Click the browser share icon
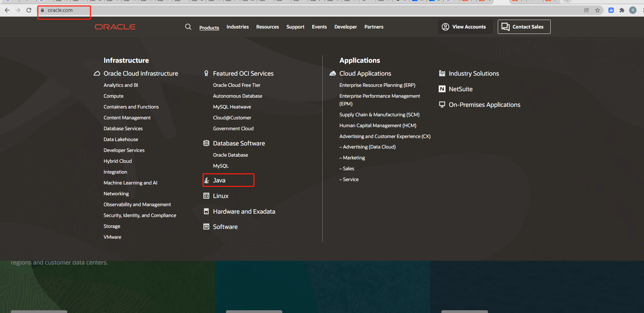The image size is (644, 313). pos(587,10)
